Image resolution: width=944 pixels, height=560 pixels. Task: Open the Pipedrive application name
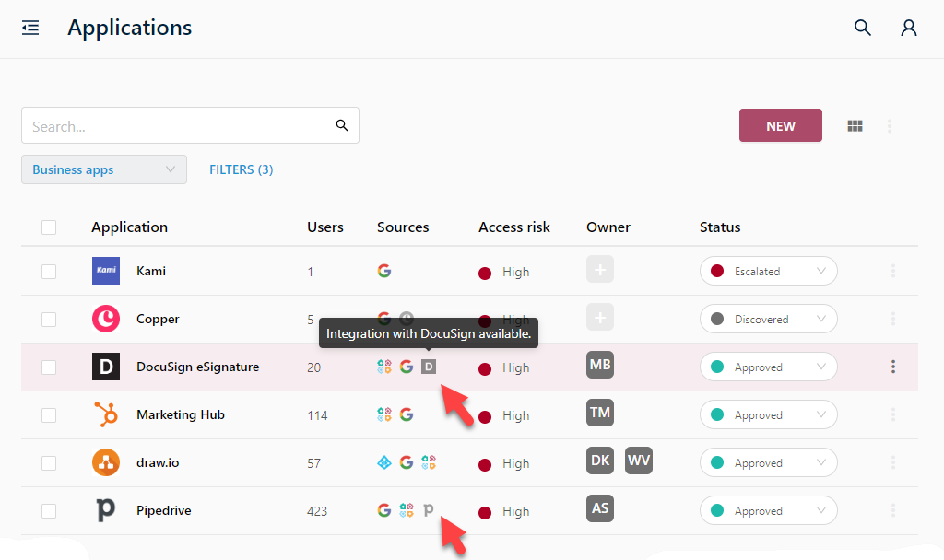(164, 510)
